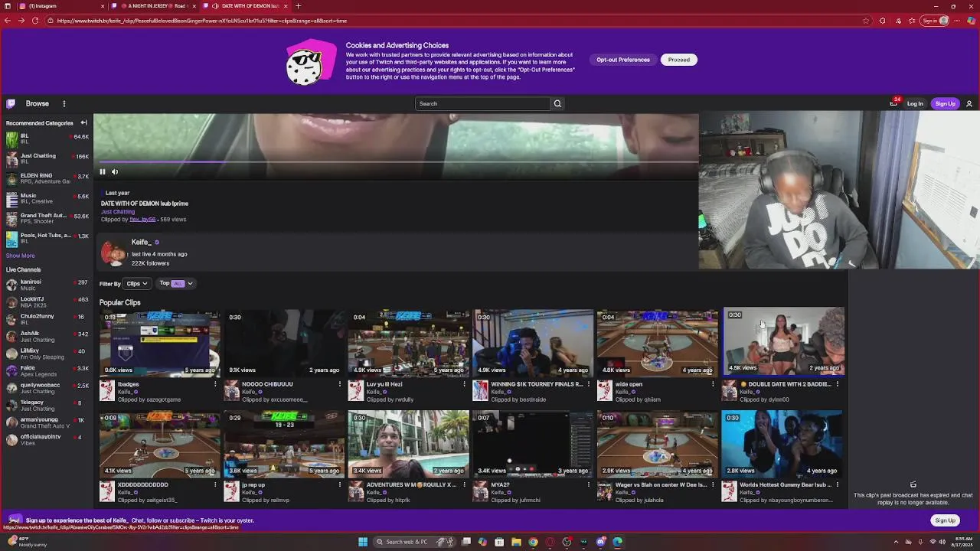
Task: Click the browser back arrow
Action: tap(8, 21)
